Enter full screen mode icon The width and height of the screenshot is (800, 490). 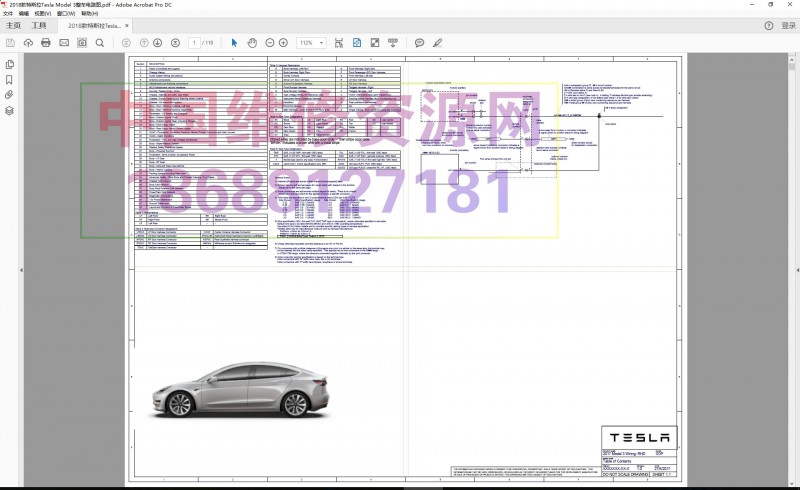375,43
